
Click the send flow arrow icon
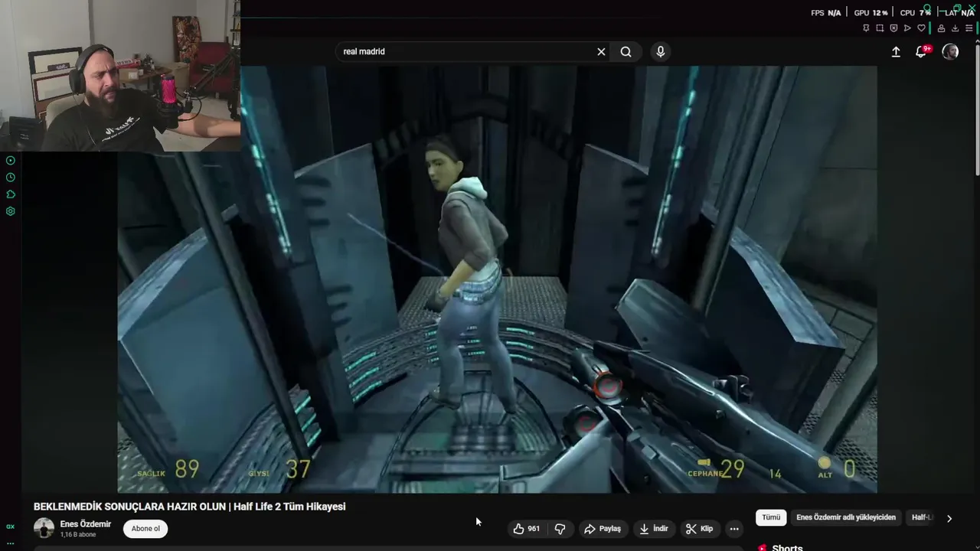pyautogui.click(x=907, y=28)
